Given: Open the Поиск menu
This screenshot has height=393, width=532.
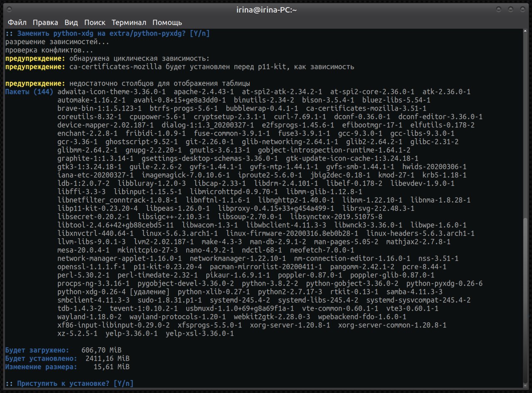Looking at the screenshot, I should click(95, 22).
